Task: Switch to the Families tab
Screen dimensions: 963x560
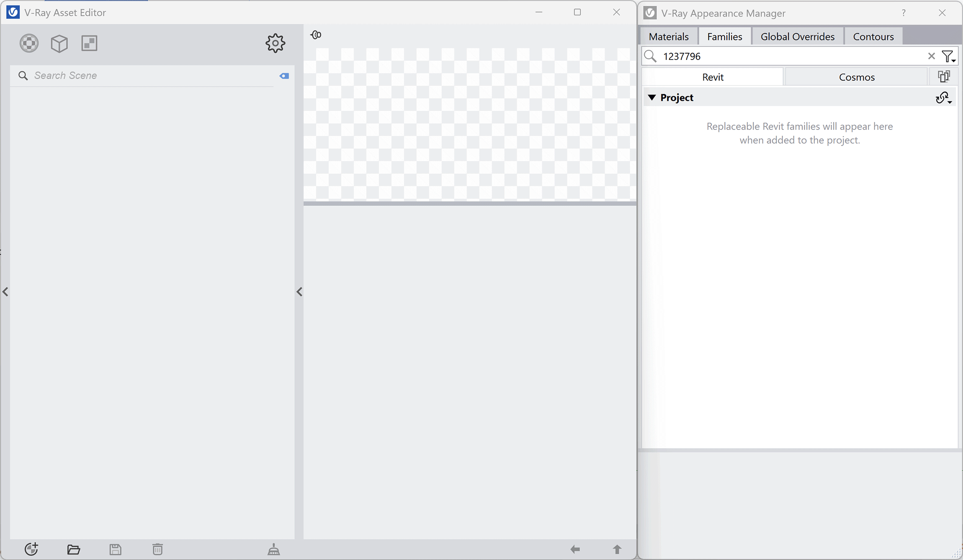Action: [725, 36]
